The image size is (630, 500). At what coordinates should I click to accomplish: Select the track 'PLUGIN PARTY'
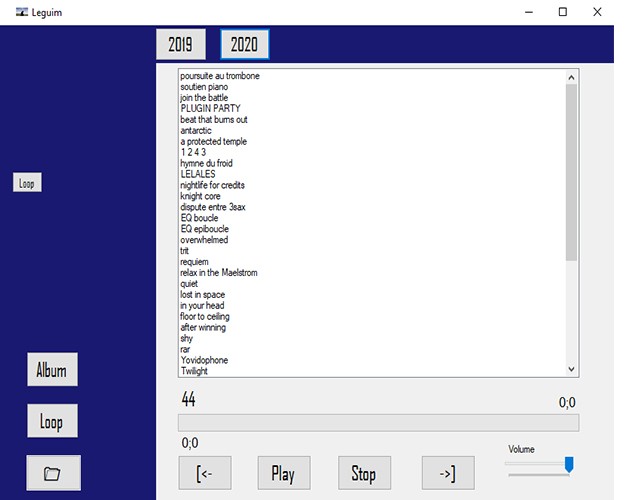coord(210,109)
